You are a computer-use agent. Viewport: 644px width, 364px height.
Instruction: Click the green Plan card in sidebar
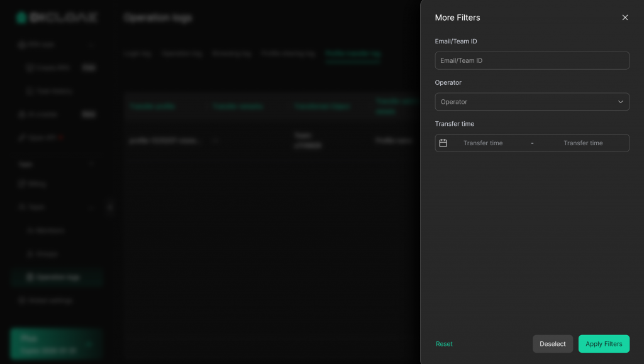55,344
